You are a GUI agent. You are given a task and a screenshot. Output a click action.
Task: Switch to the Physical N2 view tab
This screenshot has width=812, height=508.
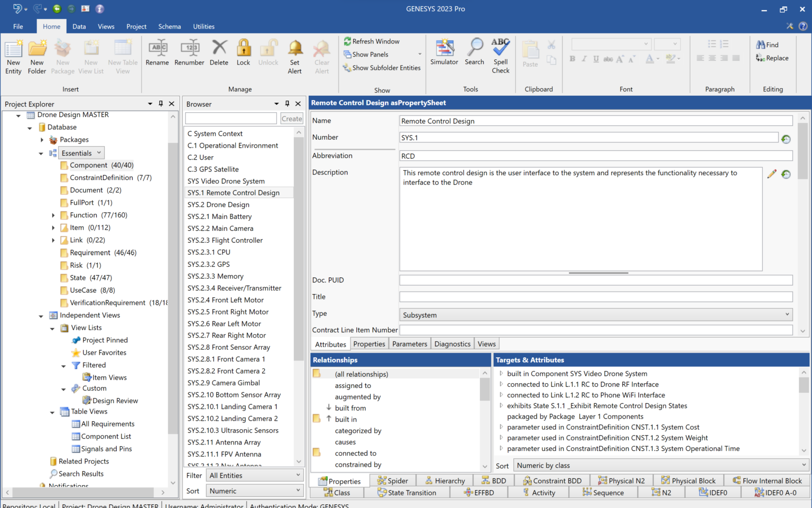(622, 480)
